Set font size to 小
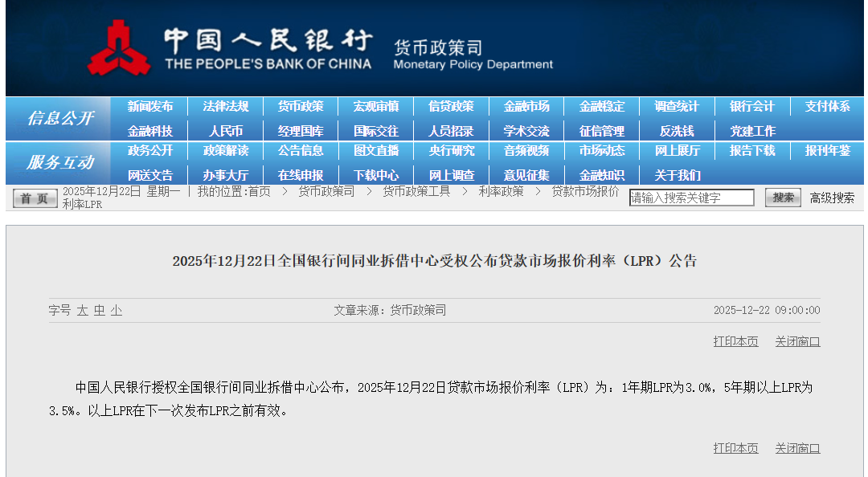Image resolution: width=868 pixels, height=477 pixels. (x=117, y=310)
